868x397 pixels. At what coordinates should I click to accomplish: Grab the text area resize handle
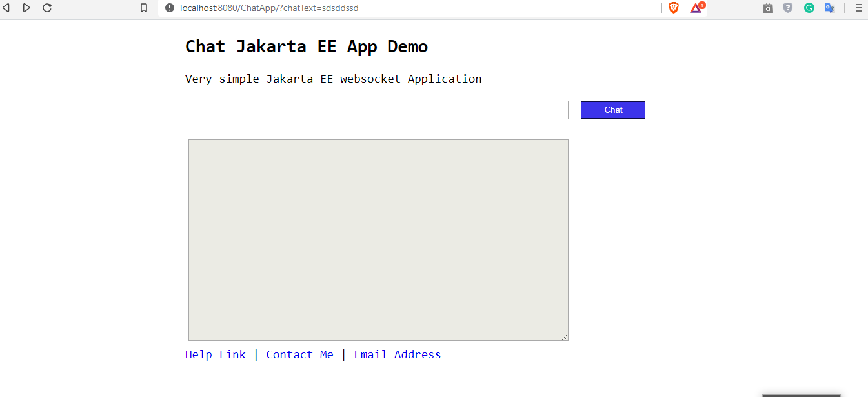[564, 336]
